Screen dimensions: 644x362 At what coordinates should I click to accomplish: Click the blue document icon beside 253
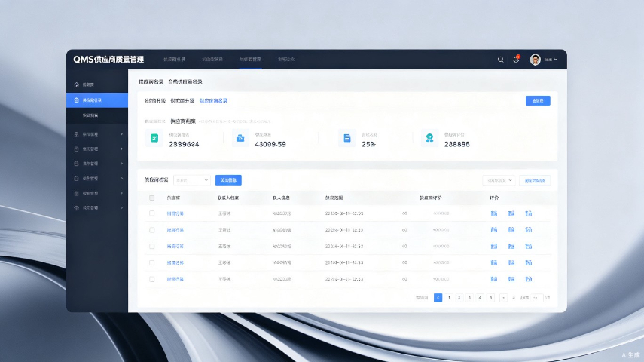[347, 138]
